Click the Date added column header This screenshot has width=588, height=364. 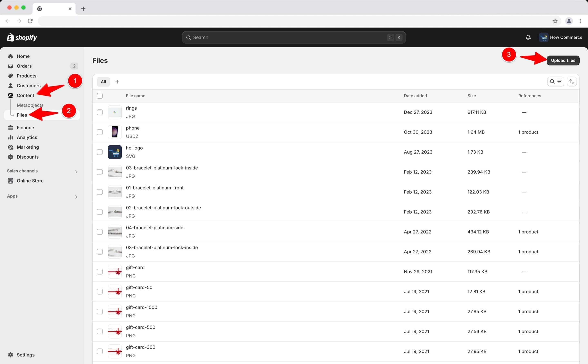pyautogui.click(x=415, y=96)
